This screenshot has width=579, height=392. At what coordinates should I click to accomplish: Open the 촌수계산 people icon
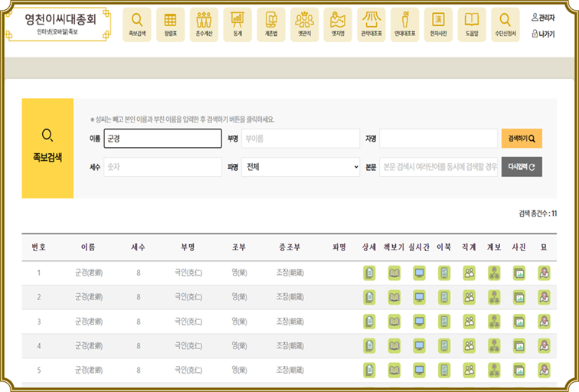tap(204, 24)
